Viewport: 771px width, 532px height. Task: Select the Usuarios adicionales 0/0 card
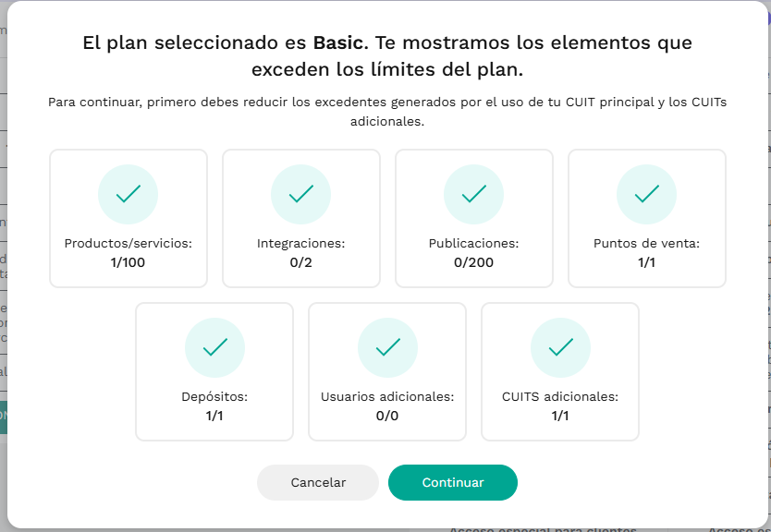pyautogui.click(x=387, y=371)
